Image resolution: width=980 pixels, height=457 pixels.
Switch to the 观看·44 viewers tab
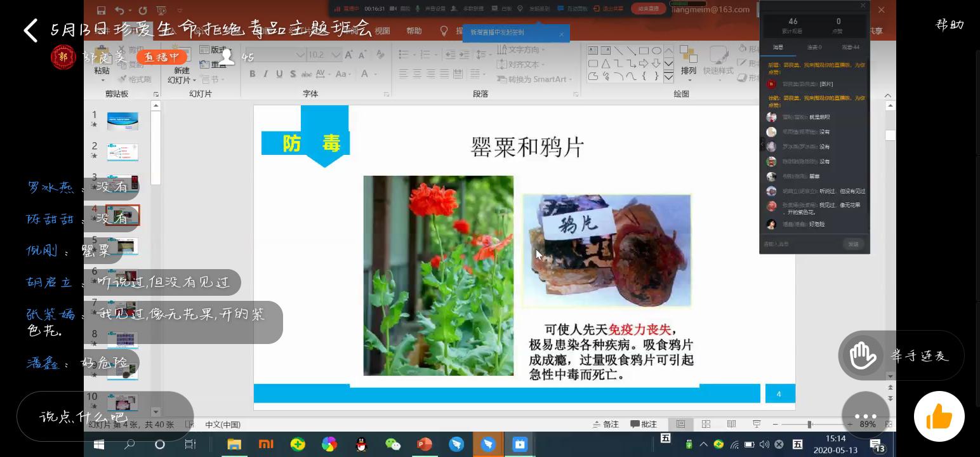(851, 47)
